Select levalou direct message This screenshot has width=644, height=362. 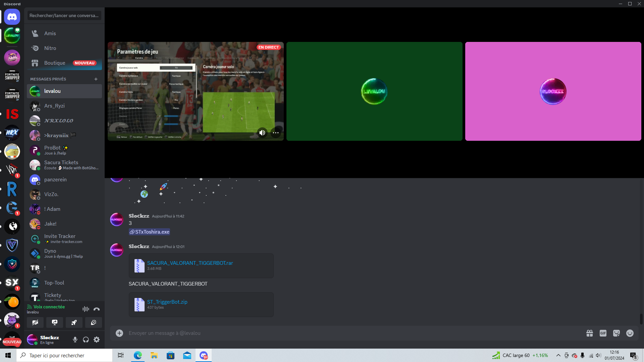click(x=64, y=91)
